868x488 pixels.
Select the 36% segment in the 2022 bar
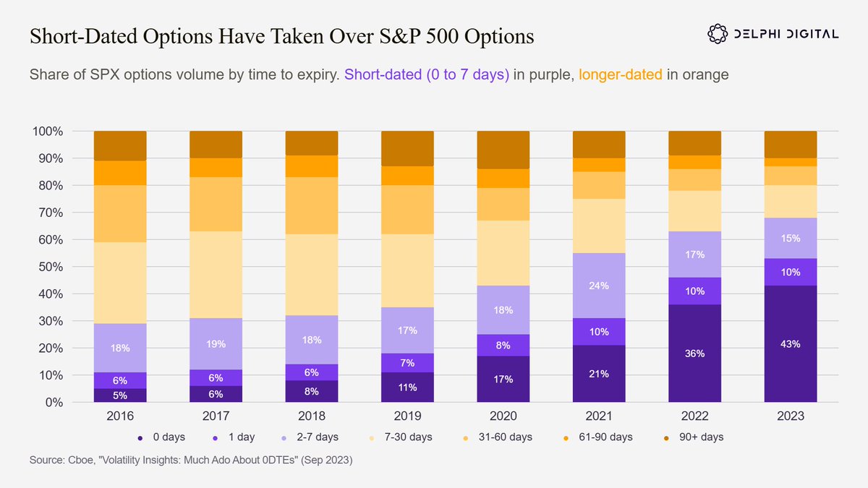[695, 354]
